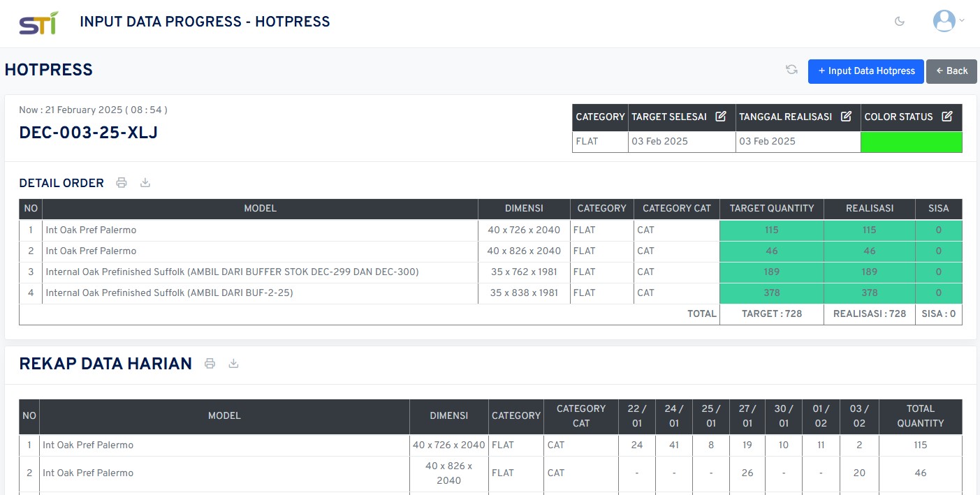Click the dimension 35 x 838 x 1981
The image size is (980, 495).
click(524, 293)
